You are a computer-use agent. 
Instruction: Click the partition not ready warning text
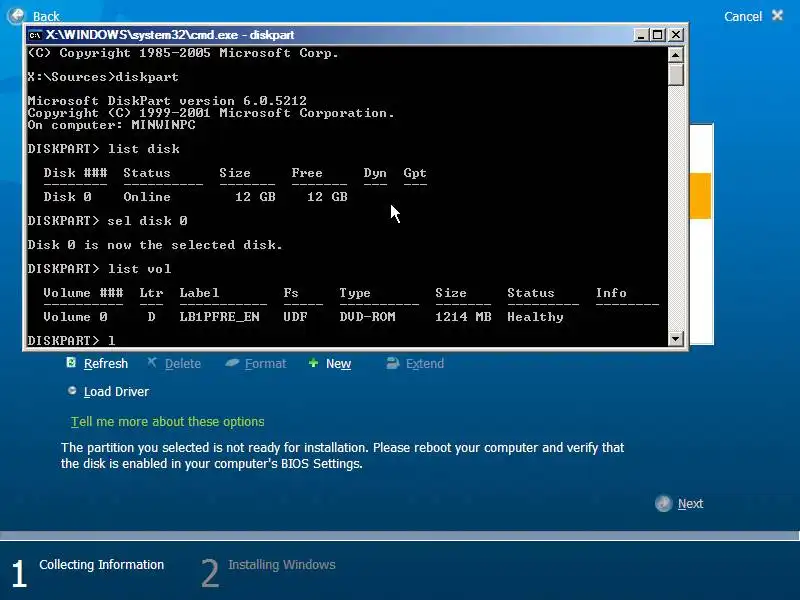pos(342,456)
